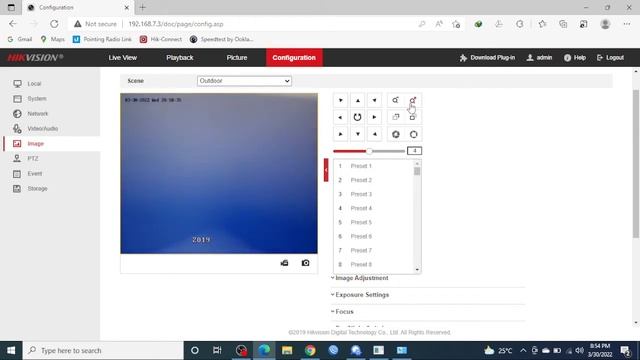The width and height of the screenshot is (640, 360).
Task: Pan camera up with PTZ arrow
Action: [x=358, y=100]
